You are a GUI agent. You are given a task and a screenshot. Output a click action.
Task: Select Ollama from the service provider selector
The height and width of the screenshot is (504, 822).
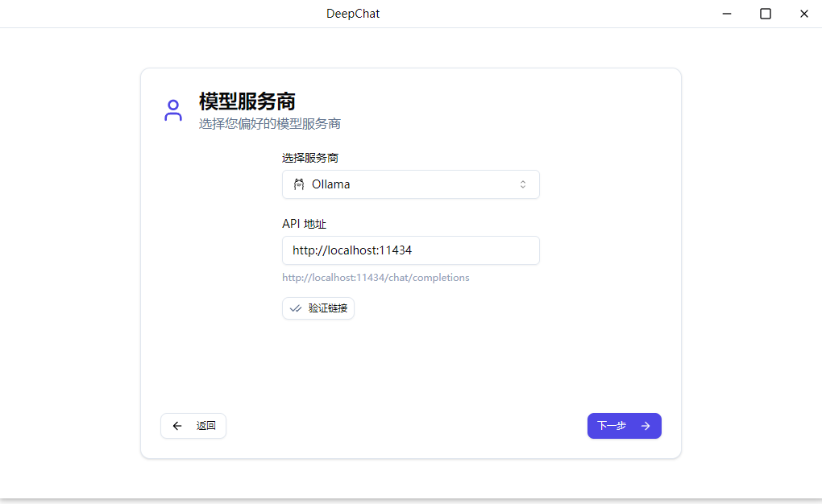coord(411,184)
